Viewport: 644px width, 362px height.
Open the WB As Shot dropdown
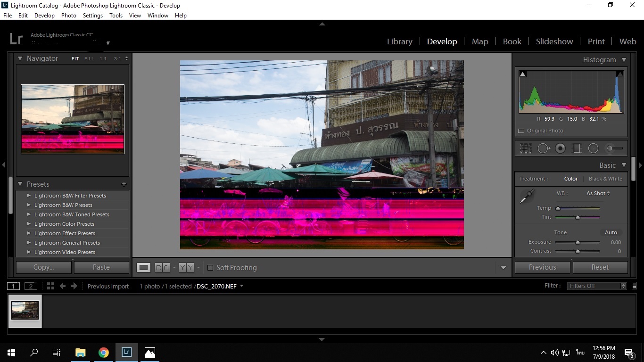point(598,193)
